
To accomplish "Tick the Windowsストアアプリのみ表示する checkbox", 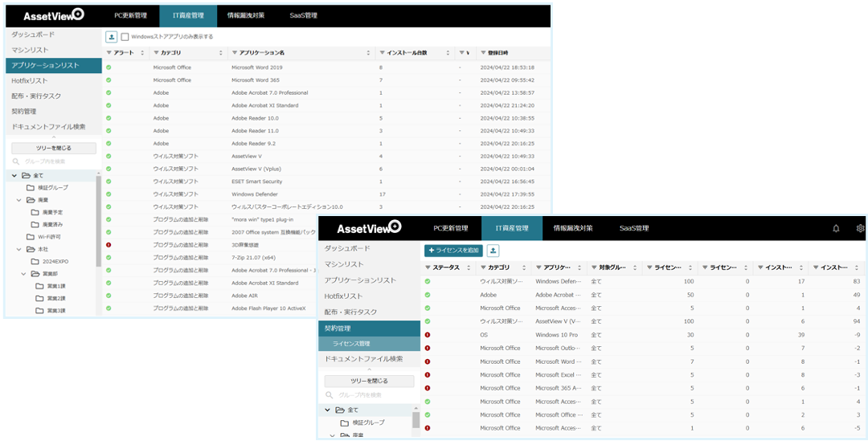I will (125, 36).
